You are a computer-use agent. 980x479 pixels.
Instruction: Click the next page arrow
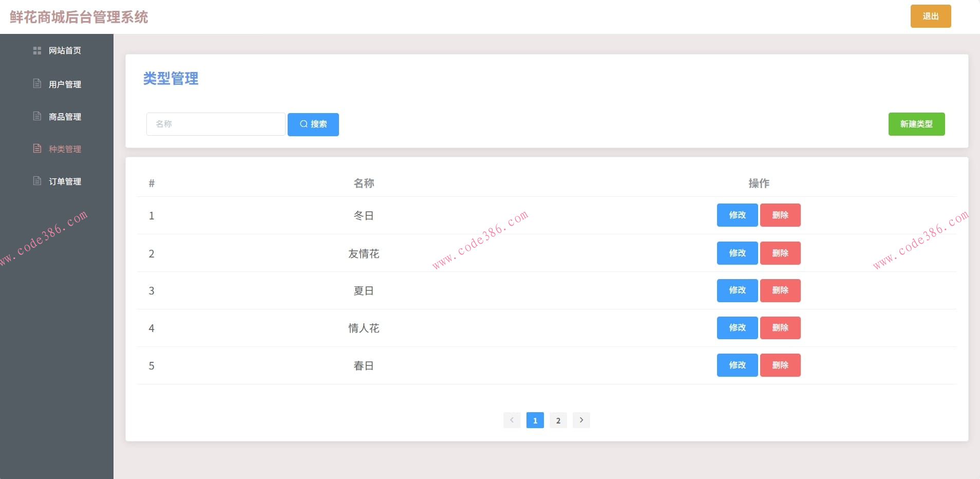click(x=581, y=420)
